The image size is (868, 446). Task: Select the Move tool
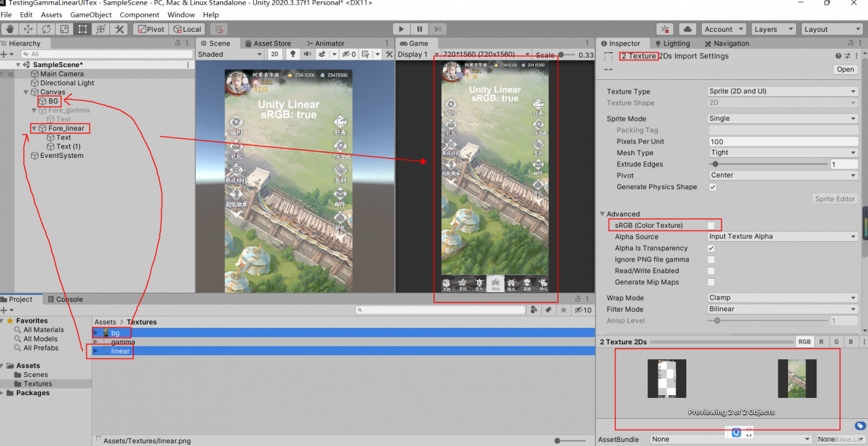28,29
